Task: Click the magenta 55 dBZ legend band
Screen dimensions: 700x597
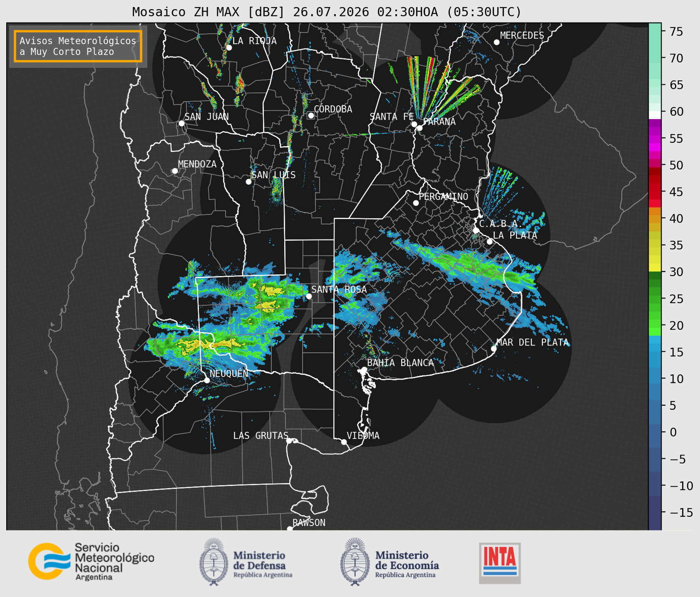Action: tap(655, 138)
